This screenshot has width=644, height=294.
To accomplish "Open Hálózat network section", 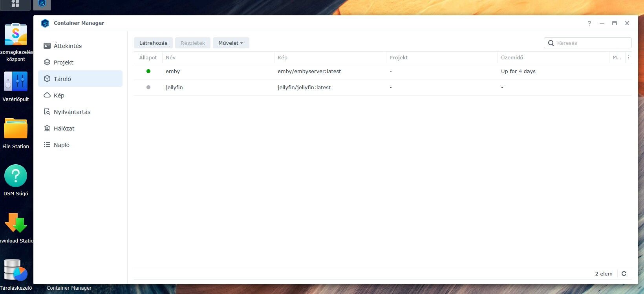I will (80, 129).
